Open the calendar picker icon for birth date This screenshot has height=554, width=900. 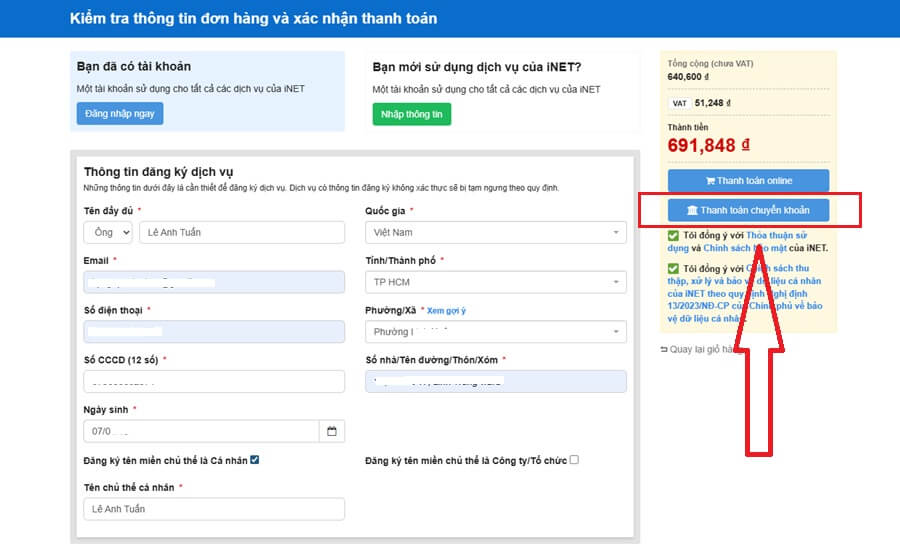pos(332,431)
